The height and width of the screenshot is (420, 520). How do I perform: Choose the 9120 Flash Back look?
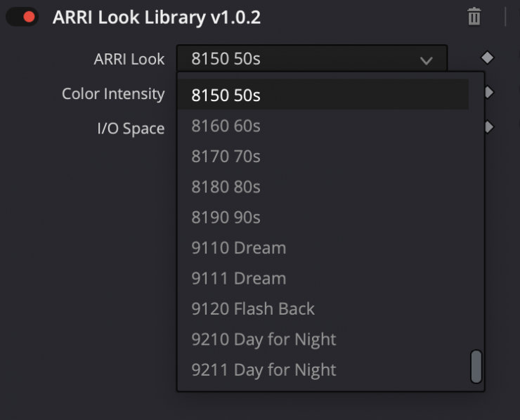tap(323, 308)
